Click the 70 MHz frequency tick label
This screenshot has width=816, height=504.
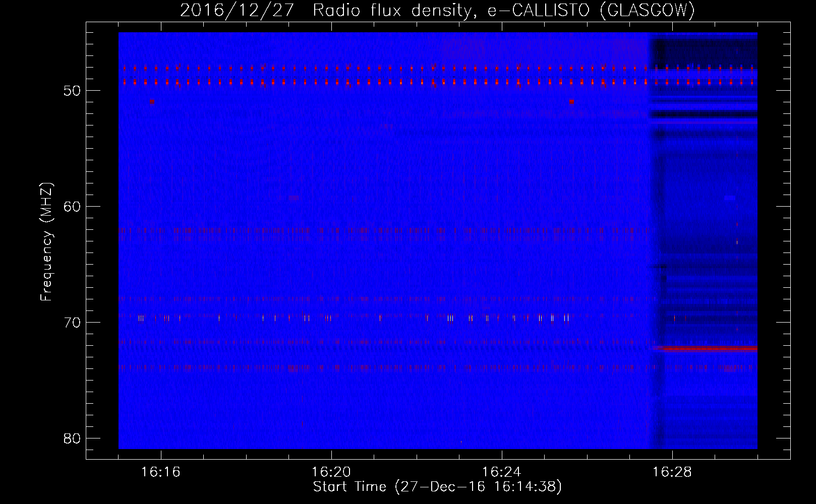pos(72,323)
